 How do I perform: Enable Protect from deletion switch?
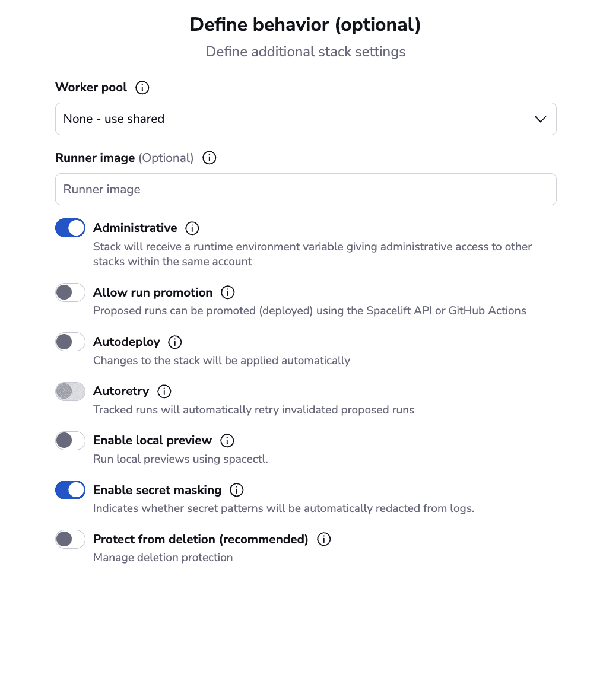click(70, 539)
